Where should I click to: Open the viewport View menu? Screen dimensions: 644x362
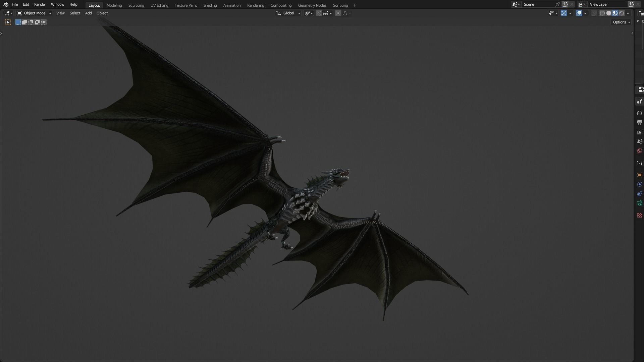click(x=60, y=13)
